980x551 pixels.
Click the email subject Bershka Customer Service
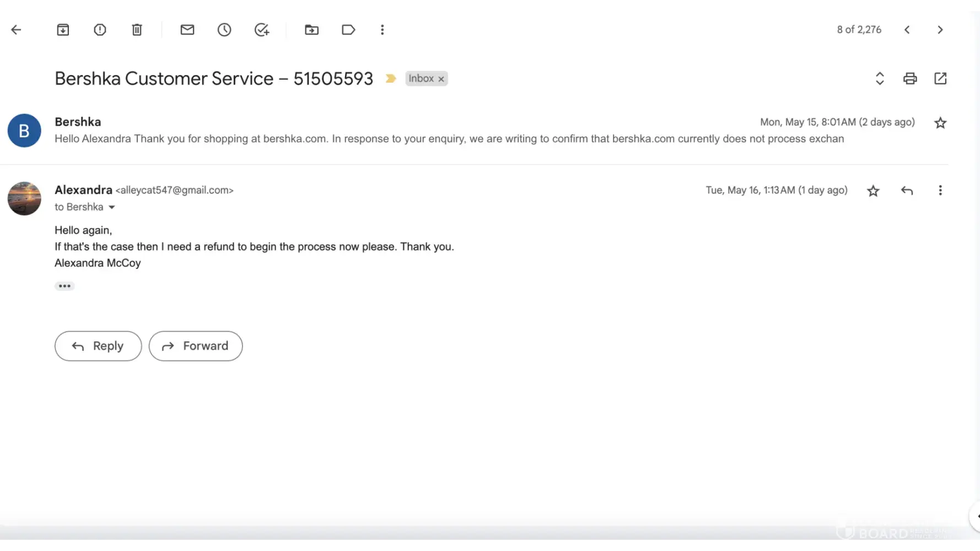point(214,79)
